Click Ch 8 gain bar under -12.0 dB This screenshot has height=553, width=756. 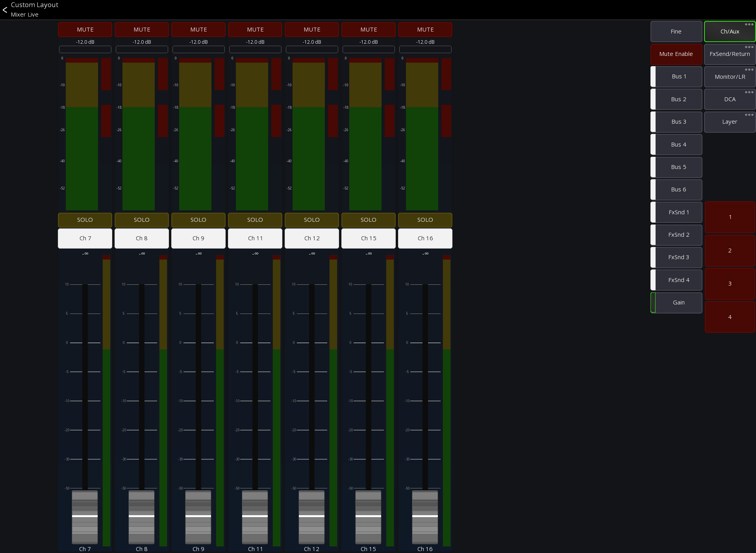[x=142, y=49]
